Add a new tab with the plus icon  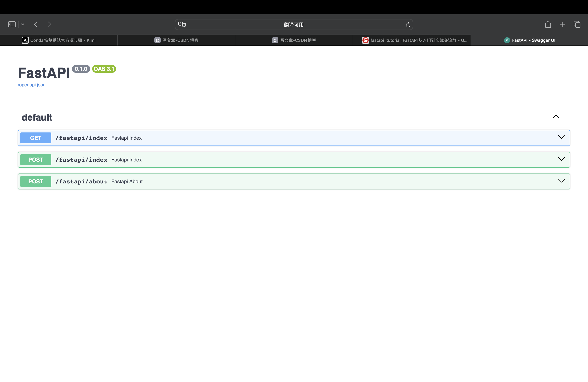click(562, 24)
